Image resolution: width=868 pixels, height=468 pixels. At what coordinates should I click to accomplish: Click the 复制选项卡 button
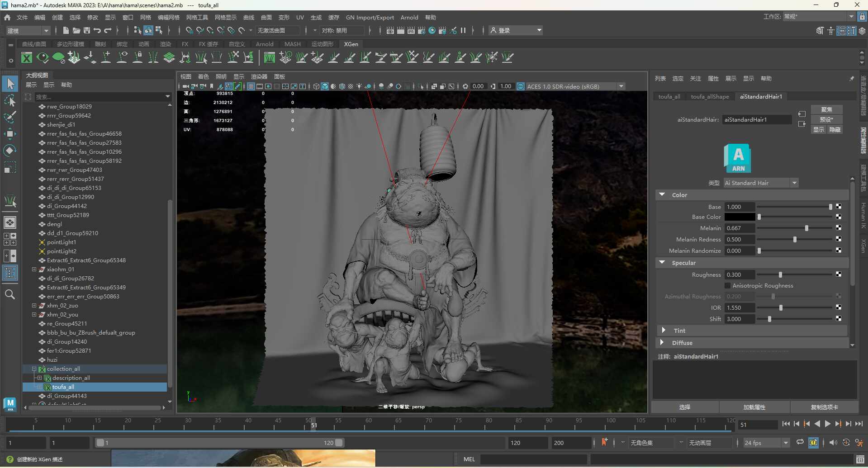click(824, 407)
